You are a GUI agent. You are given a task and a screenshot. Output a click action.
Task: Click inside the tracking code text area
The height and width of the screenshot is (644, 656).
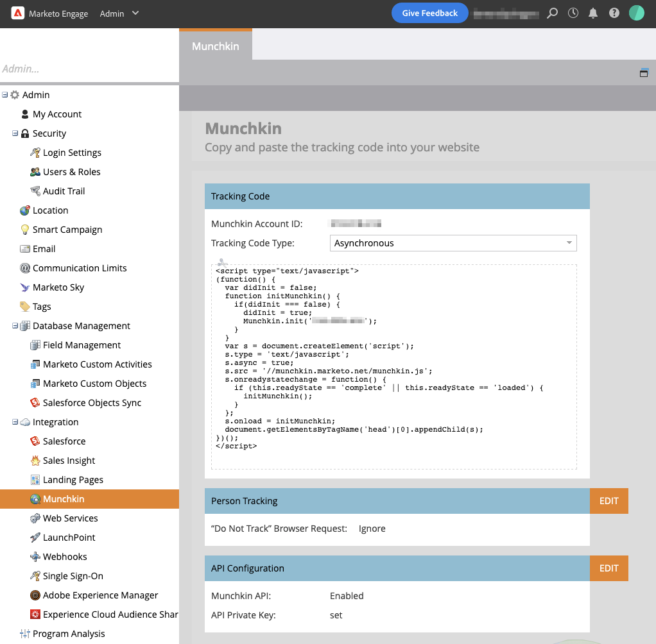394,367
